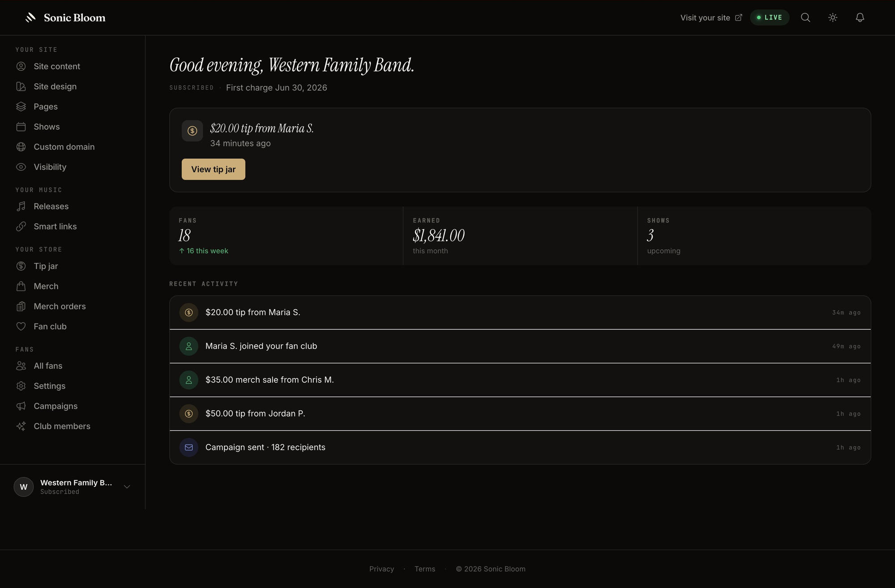Open Campaign sent 182 recipients row
This screenshot has height=588, width=895.
(x=520, y=447)
